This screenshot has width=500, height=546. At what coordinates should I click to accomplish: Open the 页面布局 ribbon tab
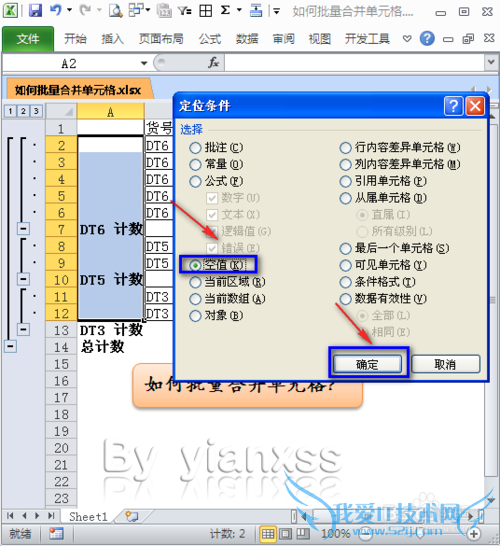coord(161,39)
